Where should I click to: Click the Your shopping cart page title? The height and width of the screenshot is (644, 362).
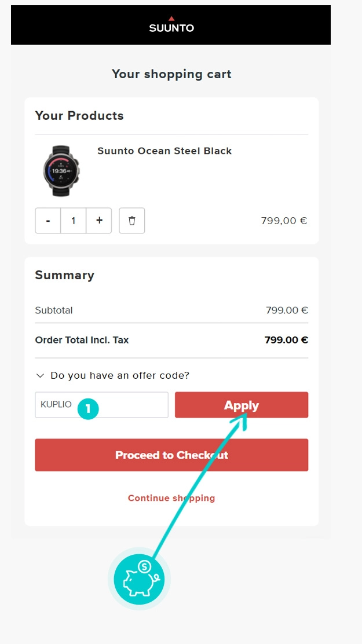click(171, 74)
